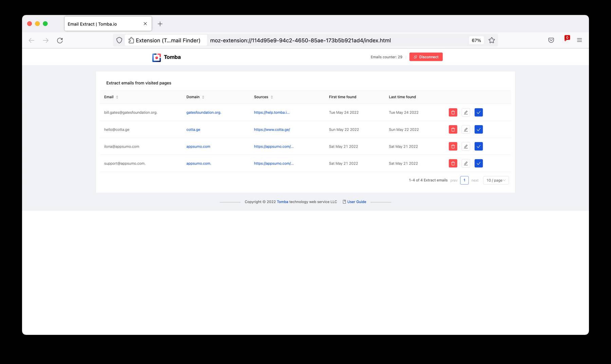
Task: Edit the support@appsumo.com entry
Action: tap(466, 163)
